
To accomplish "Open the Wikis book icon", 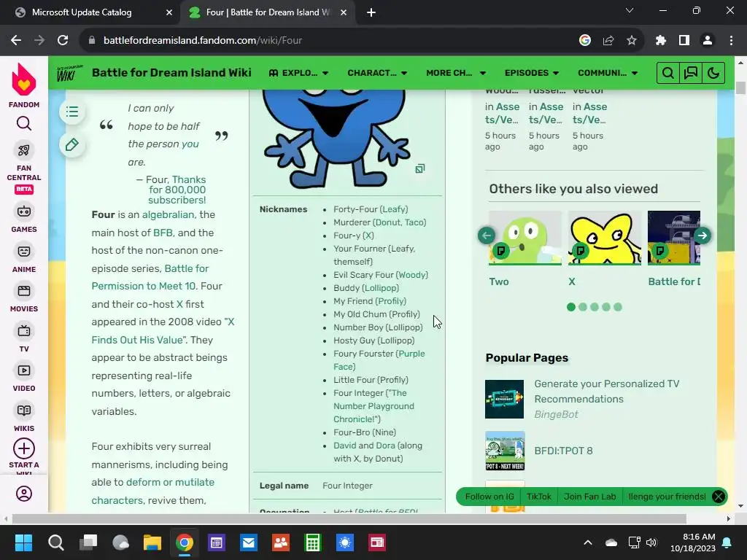I will tap(24, 411).
